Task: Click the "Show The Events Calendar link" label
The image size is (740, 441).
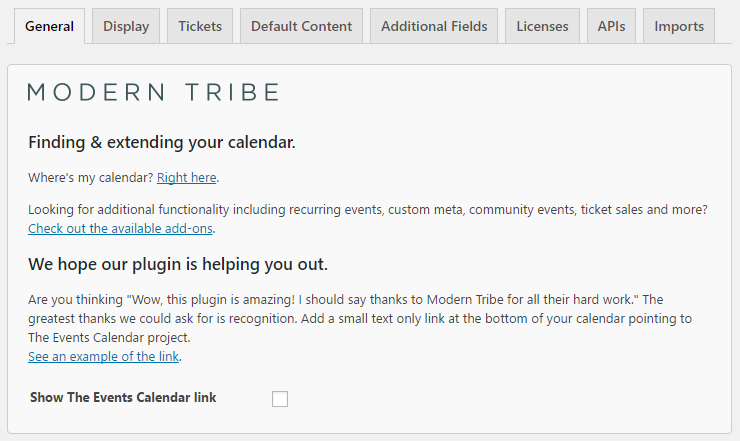Action: pos(123,398)
